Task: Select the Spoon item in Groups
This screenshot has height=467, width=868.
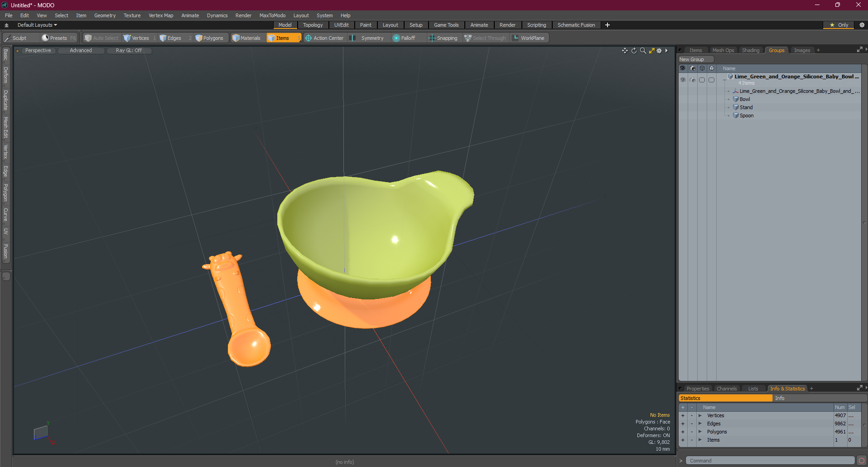Action: [x=746, y=116]
